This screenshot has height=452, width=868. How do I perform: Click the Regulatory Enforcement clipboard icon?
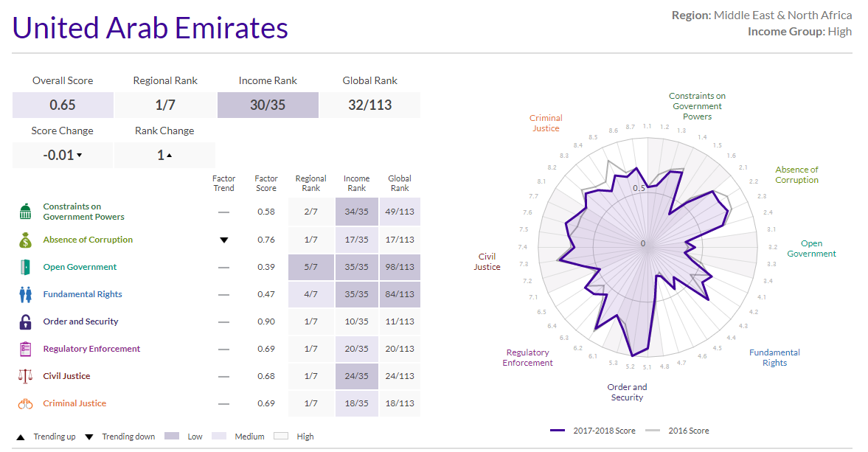point(26,349)
